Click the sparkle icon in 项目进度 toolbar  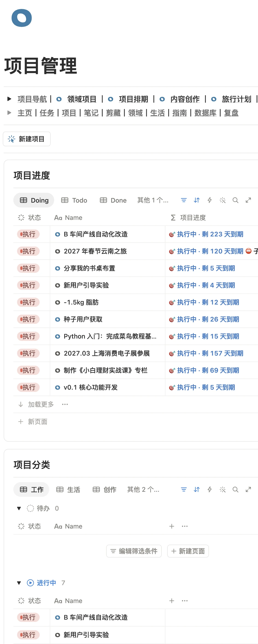point(223,200)
